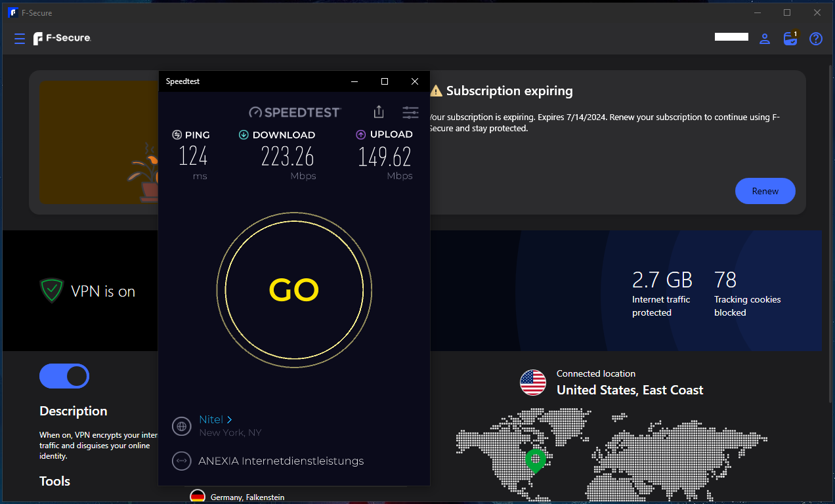Click the Germany flag icon
This screenshot has height=504, width=835.
(198, 497)
